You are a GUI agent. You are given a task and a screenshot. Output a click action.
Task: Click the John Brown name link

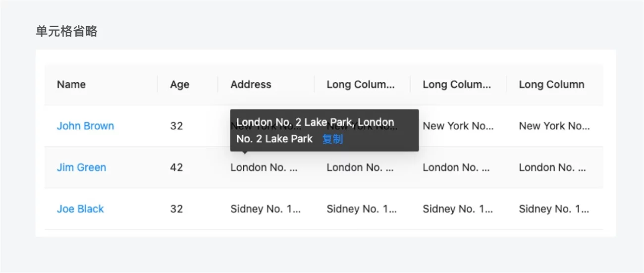85,126
